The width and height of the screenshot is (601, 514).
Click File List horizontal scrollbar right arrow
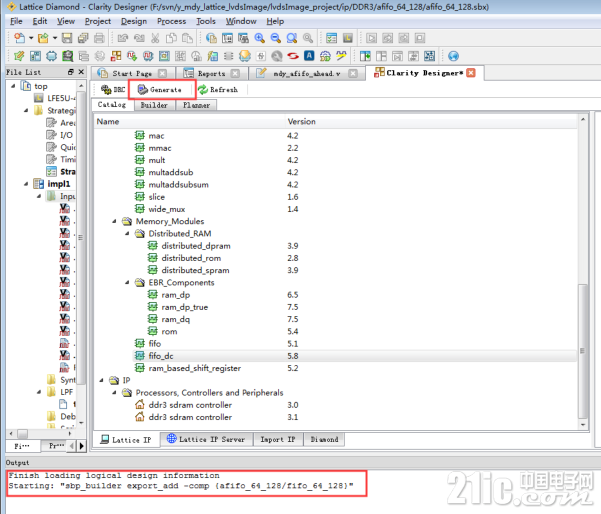(x=69, y=434)
